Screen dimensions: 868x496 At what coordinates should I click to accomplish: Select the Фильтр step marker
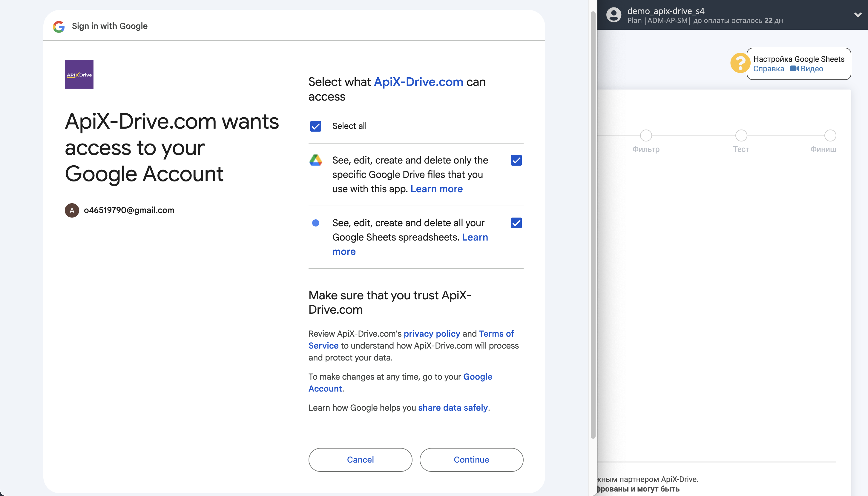646,135
